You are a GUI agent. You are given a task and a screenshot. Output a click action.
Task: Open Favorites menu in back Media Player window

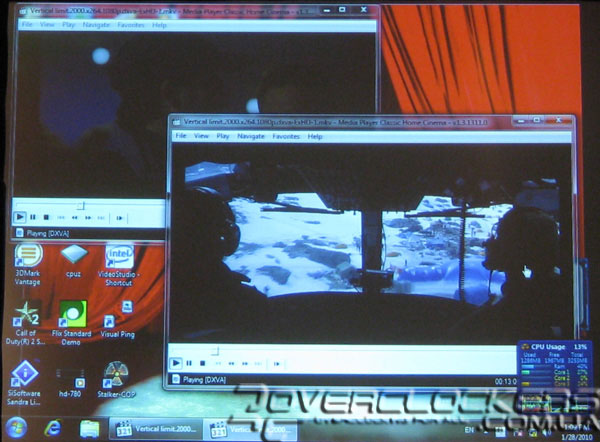[x=131, y=25]
